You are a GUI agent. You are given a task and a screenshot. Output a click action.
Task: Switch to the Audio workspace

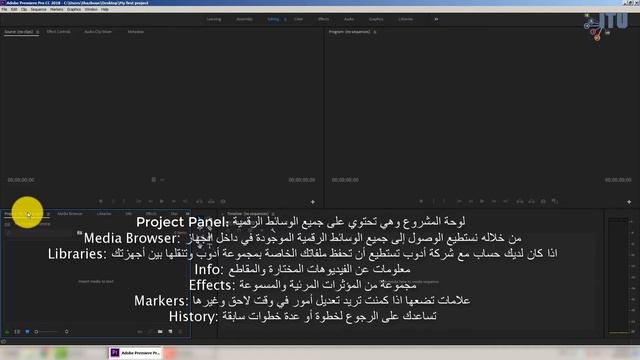[x=349, y=19]
